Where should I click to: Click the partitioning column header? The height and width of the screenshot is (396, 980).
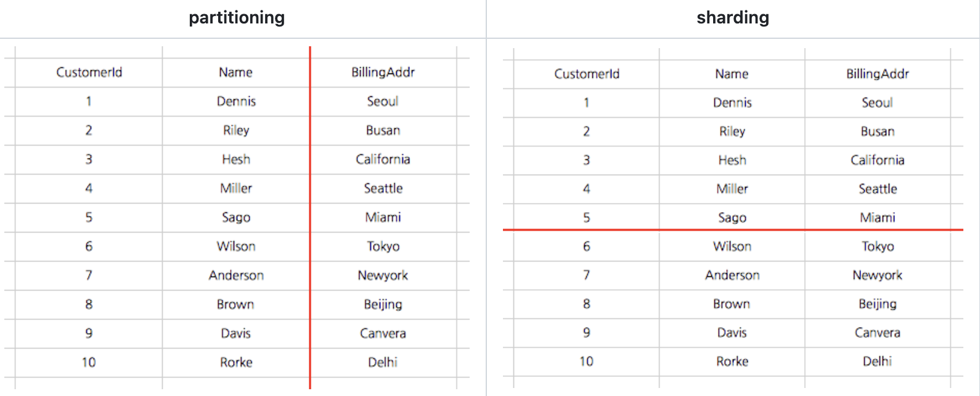(x=237, y=18)
